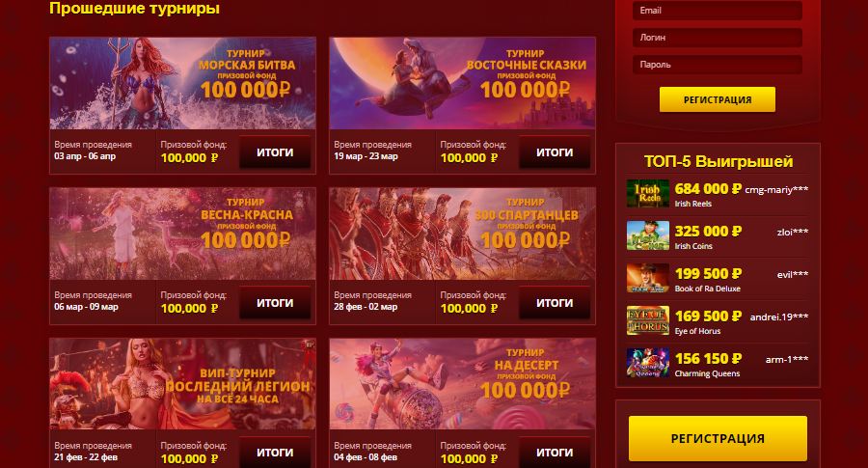Click the large Регистрация button below the Top-5 list
The width and height of the screenshot is (868, 468).
(x=718, y=439)
